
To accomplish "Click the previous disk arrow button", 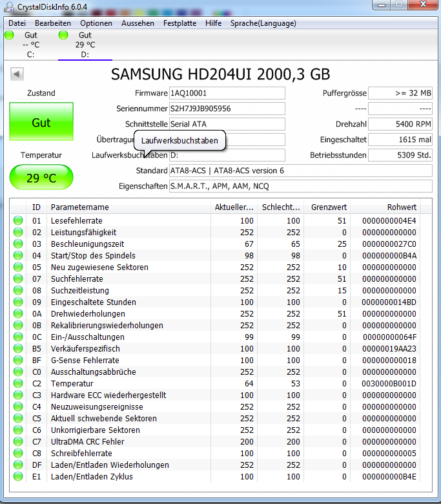I will pyautogui.click(x=17, y=74).
